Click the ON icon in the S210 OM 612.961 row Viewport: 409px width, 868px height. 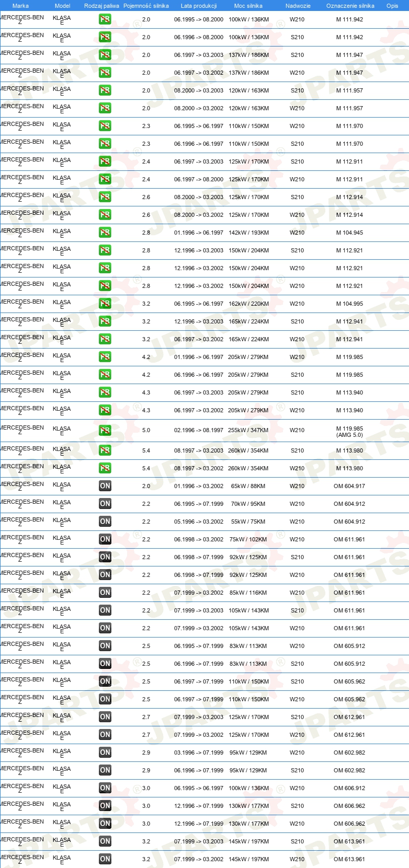105,717
